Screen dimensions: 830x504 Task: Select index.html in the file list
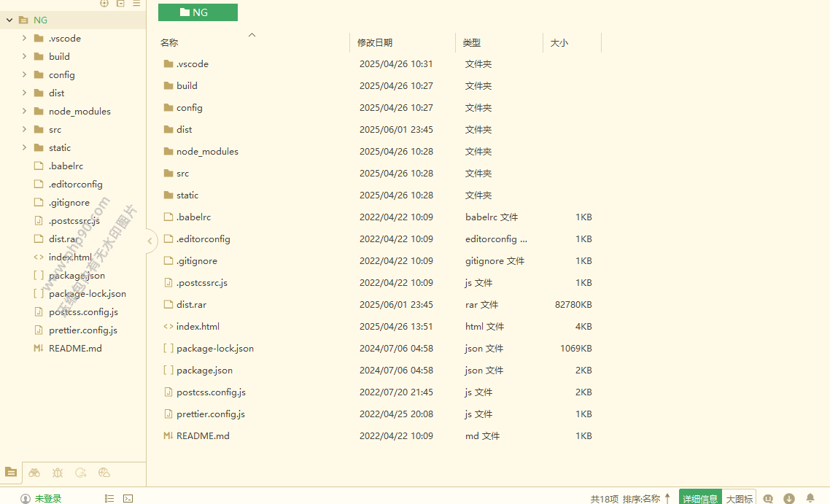click(198, 327)
